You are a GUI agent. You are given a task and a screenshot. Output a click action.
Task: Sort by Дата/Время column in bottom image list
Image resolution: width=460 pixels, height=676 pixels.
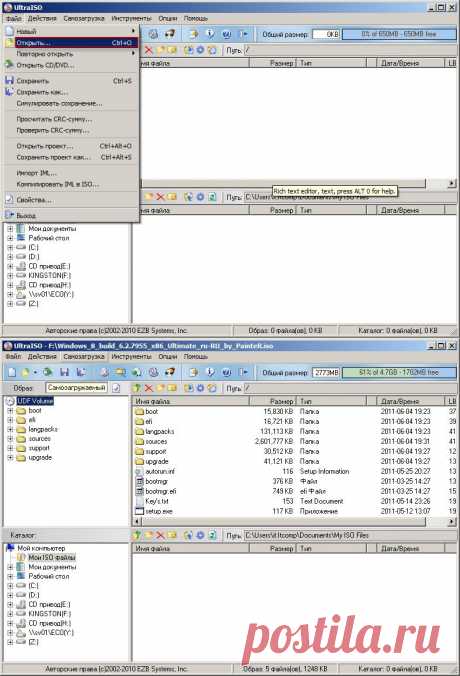(x=410, y=401)
